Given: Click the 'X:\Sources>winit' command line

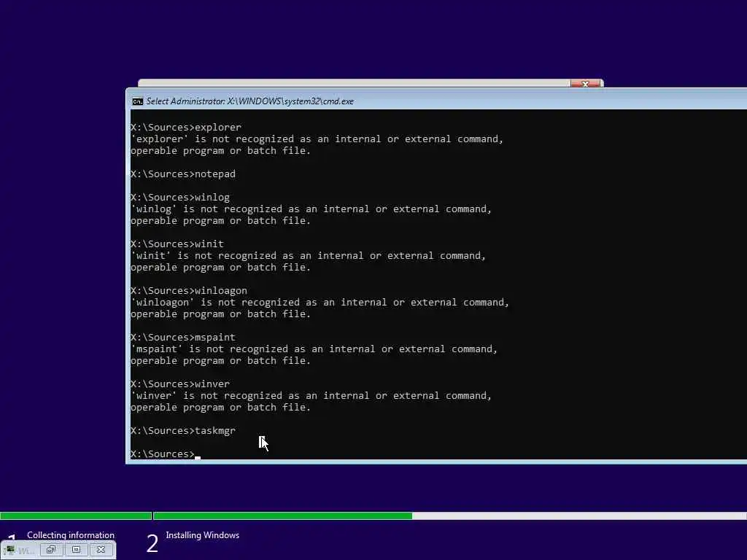Looking at the screenshot, I should (177, 244).
